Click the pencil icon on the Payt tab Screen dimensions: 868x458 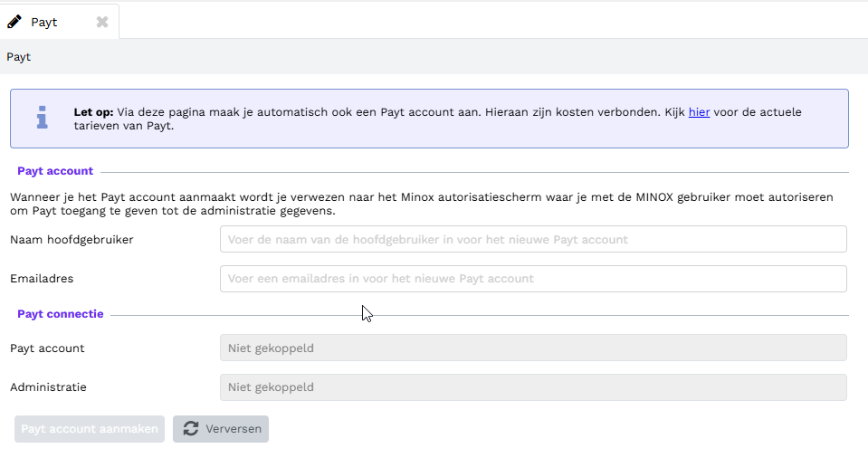click(x=14, y=22)
